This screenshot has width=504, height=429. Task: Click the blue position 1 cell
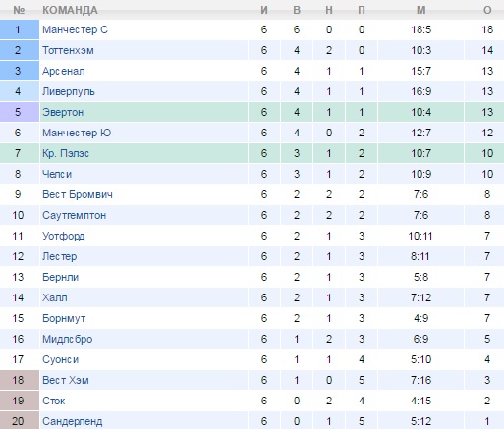coord(20,29)
